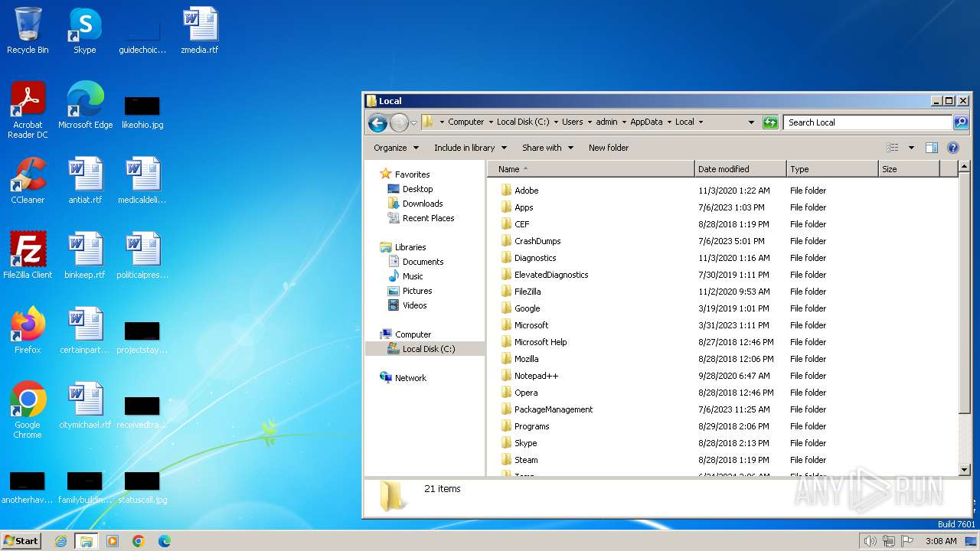Screen dimensions: 980x551
Task: Click the refresh button next to address bar
Action: coord(770,122)
